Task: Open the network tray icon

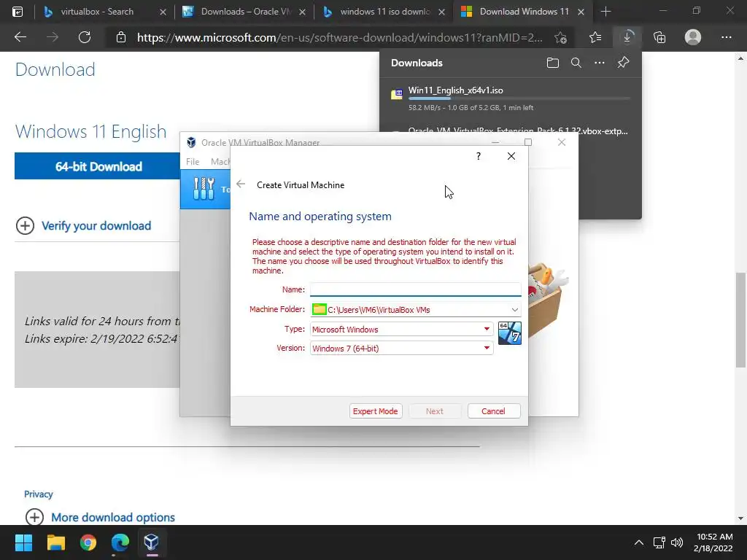Action: pyautogui.click(x=659, y=542)
